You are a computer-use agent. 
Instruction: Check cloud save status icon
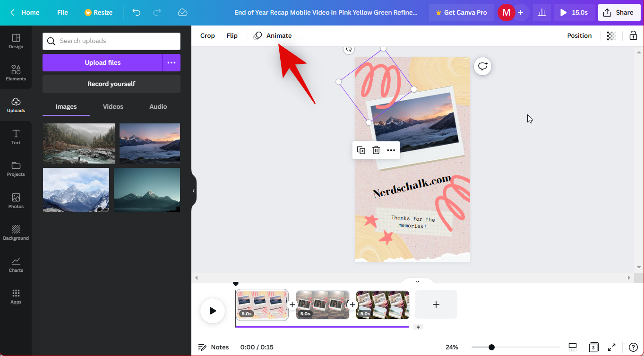(183, 13)
